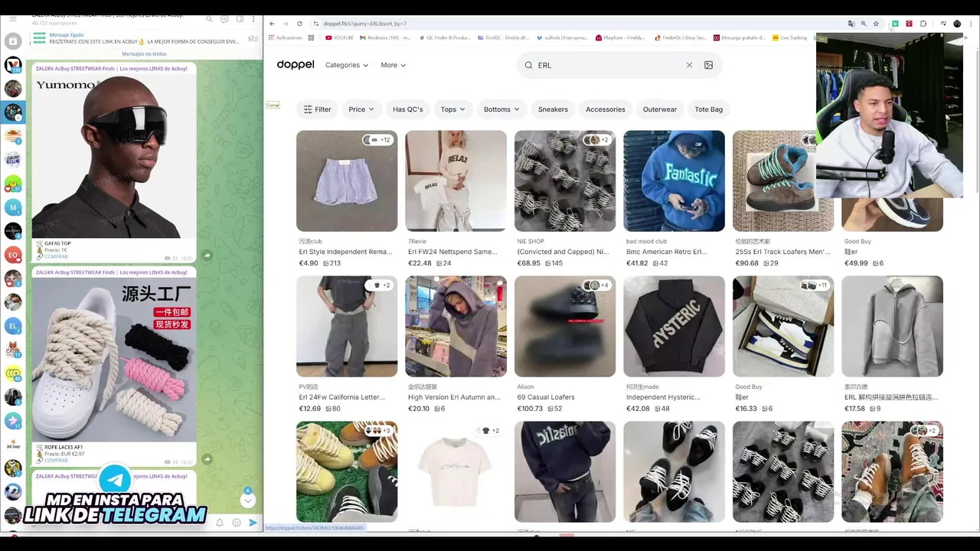Open the 'M' chat avatar in Telegram sidebar
The image size is (980, 551).
pos(13,207)
